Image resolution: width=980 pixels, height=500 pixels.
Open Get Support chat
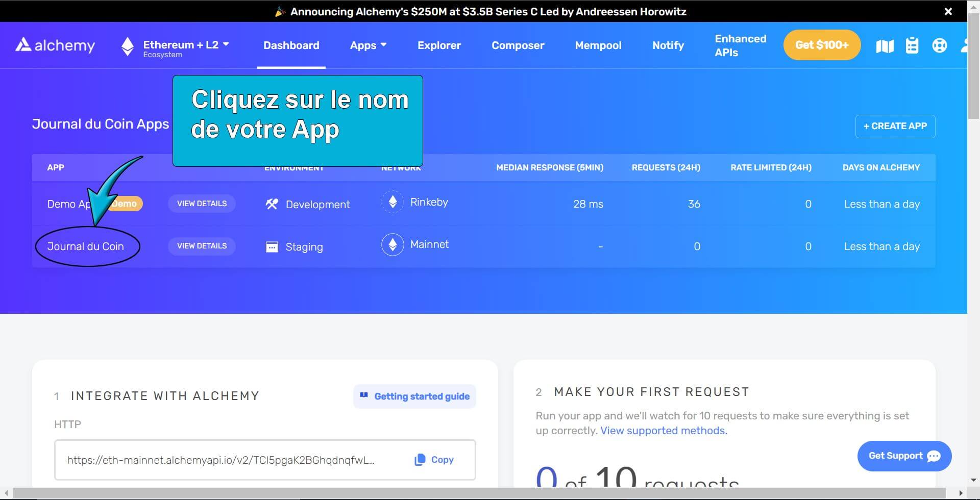[x=904, y=456]
